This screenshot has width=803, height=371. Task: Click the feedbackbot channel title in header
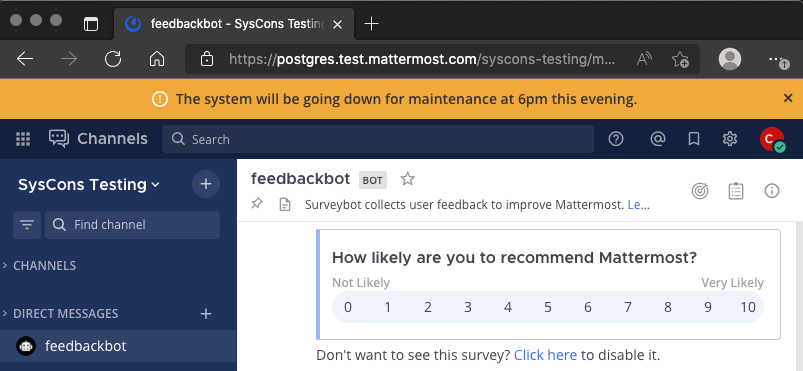click(x=301, y=179)
